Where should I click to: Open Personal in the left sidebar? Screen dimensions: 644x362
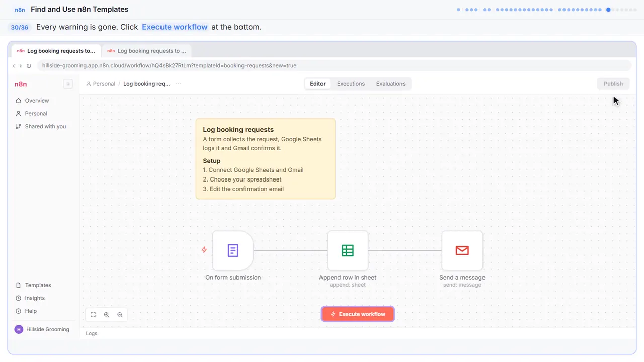point(31,114)
